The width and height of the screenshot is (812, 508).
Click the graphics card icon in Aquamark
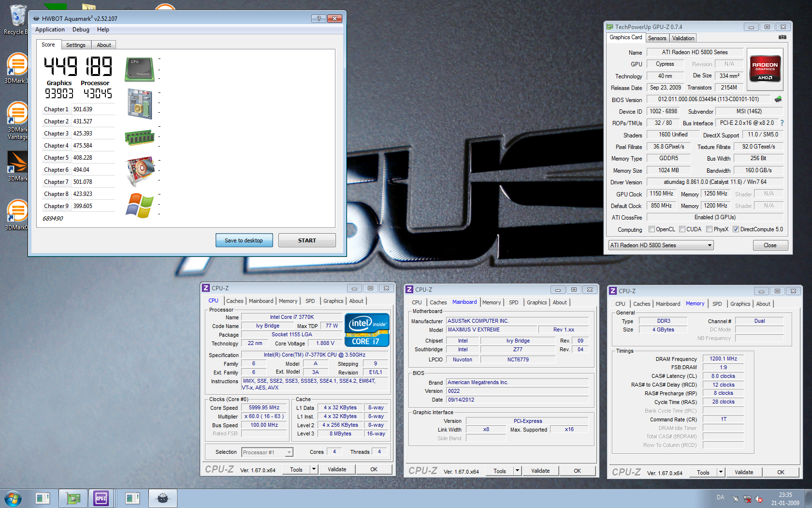coord(140,171)
